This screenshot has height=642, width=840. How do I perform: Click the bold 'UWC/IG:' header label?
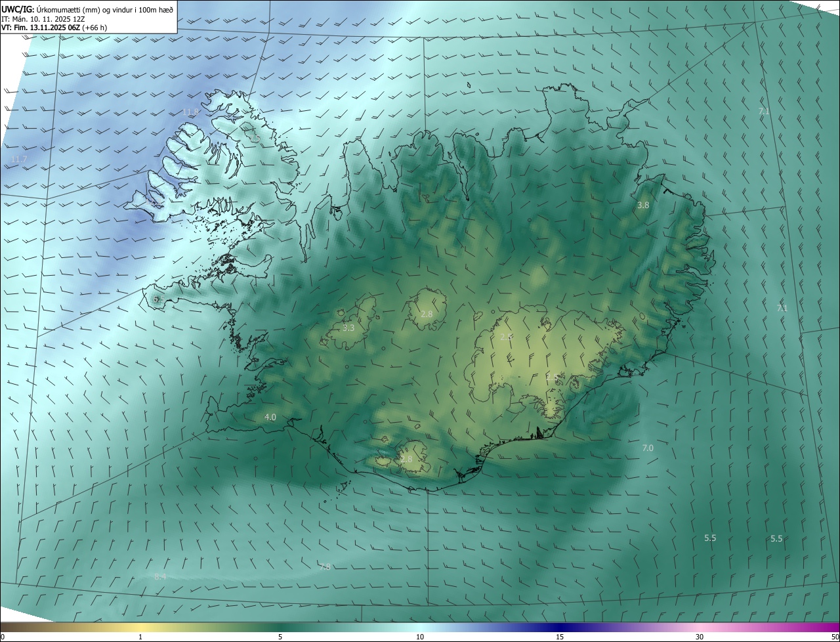[x=18, y=9]
